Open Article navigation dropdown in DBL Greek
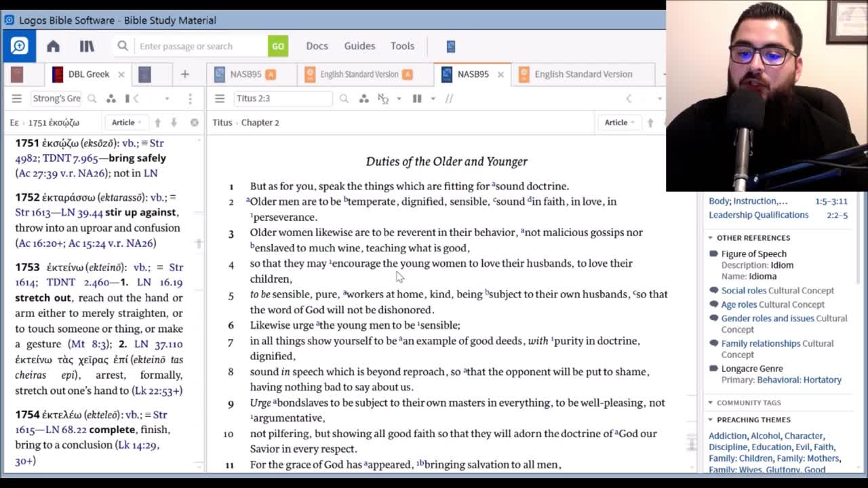Image resolution: width=868 pixels, height=488 pixels. 126,122
